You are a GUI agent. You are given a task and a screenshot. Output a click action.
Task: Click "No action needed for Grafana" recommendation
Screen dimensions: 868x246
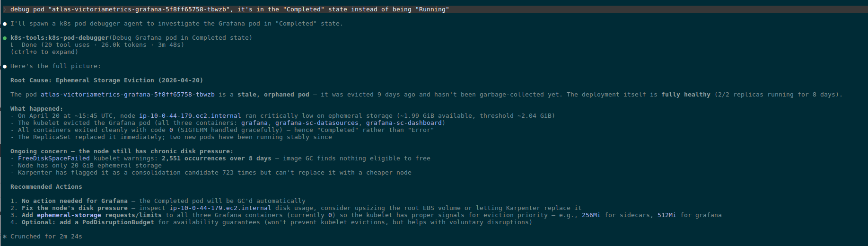(x=74, y=201)
